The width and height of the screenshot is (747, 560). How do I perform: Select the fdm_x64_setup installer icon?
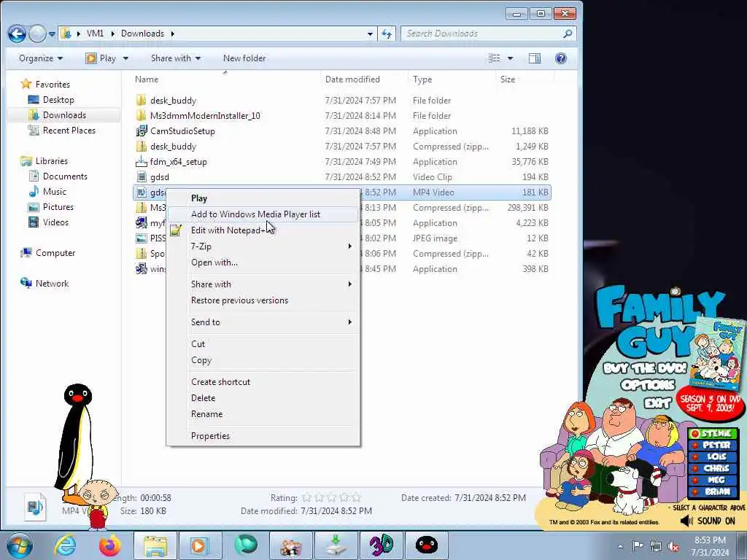tap(142, 161)
